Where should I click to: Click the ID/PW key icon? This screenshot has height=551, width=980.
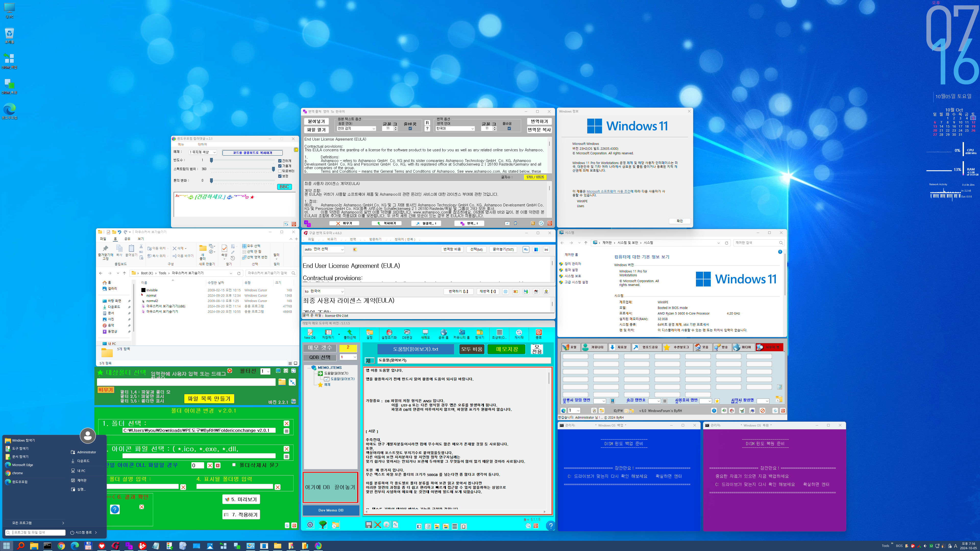point(626,411)
